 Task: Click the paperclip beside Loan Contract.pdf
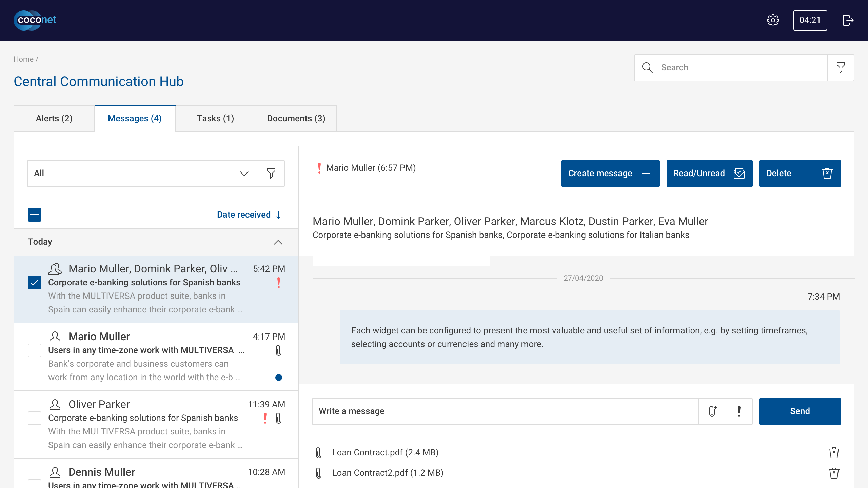click(x=319, y=452)
